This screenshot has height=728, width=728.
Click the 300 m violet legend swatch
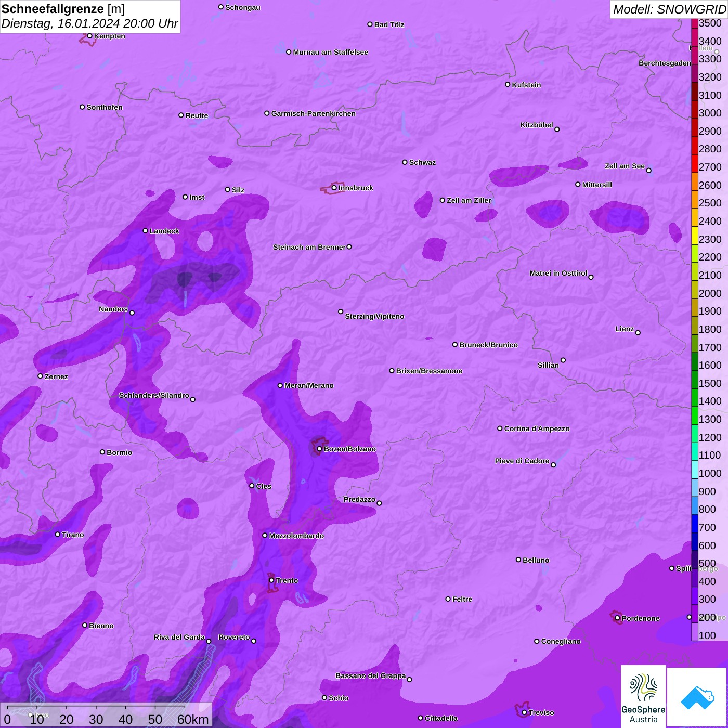[695, 595]
